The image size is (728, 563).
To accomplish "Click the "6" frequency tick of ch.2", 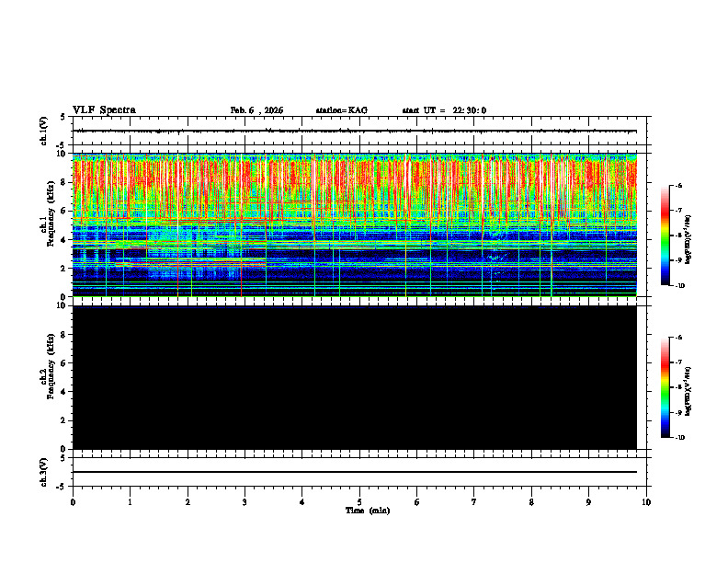I will coord(64,362).
